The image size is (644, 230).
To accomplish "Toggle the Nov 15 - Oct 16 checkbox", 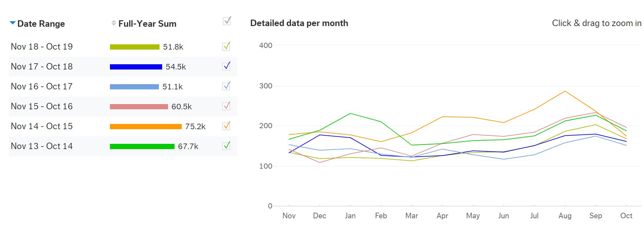I will pos(226,106).
